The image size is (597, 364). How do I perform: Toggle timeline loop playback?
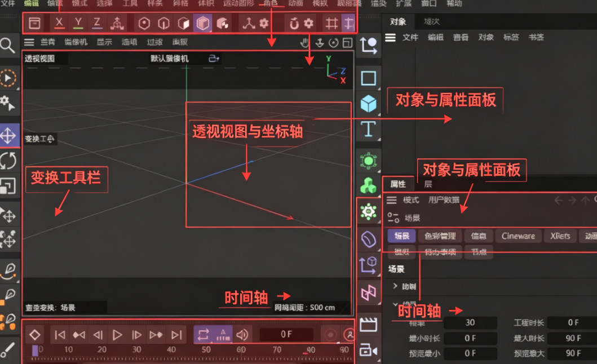click(203, 335)
